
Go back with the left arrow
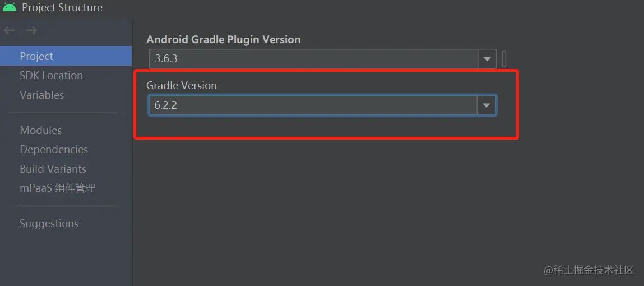coord(10,31)
